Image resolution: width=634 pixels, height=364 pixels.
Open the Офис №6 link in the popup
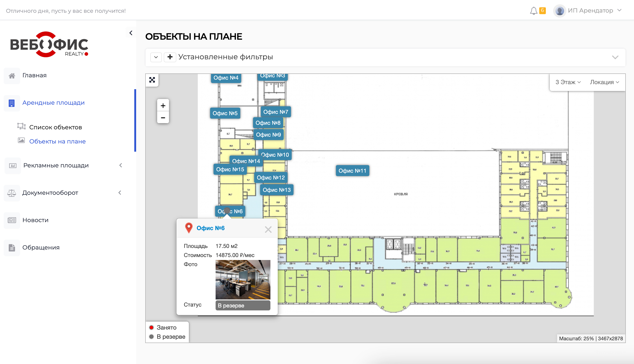210,228
